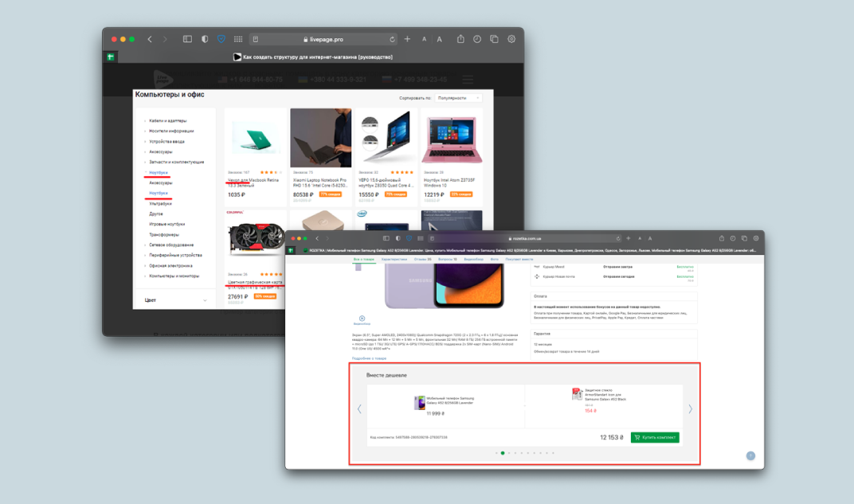Play the Видеообзор video icon under the phone
Viewport: 854px width, 504px height.
362,320
